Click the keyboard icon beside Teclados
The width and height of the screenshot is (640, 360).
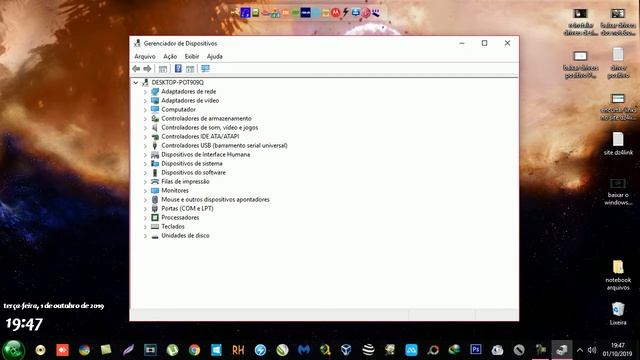tap(155, 227)
